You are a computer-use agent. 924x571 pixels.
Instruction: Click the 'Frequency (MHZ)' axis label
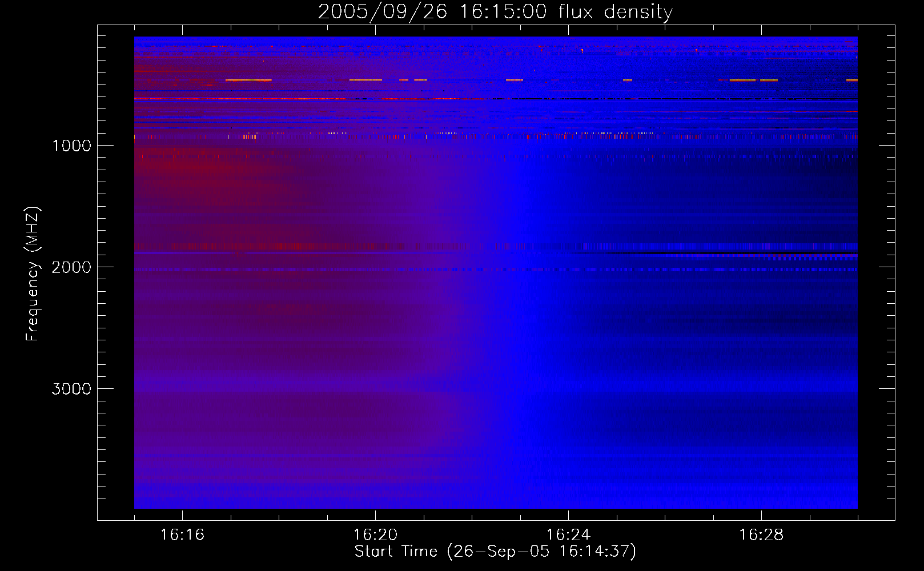click(x=32, y=274)
